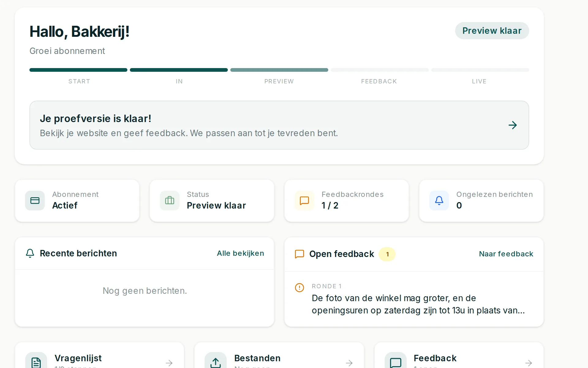The width and height of the screenshot is (588, 368).
Task: Click the LIVE progress bar segment
Action: 480,70
